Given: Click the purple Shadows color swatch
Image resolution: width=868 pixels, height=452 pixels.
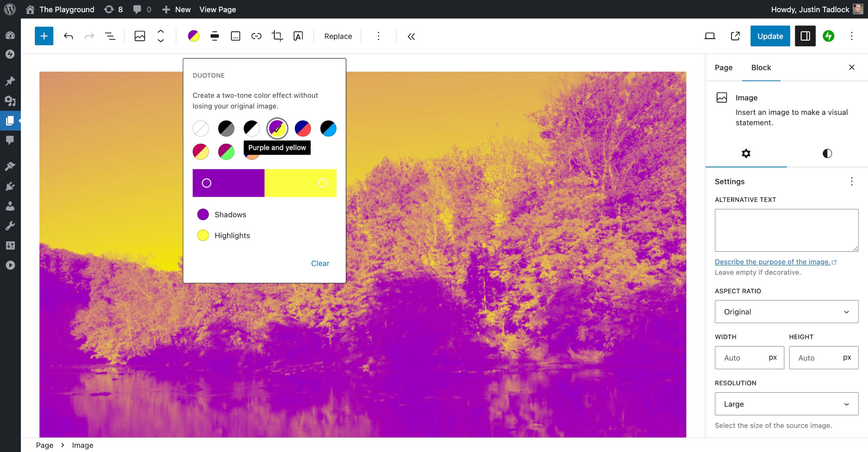Looking at the screenshot, I should [203, 214].
